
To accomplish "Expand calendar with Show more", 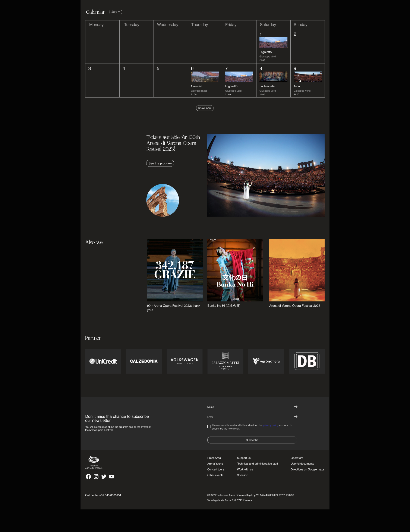I will pos(205,108).
